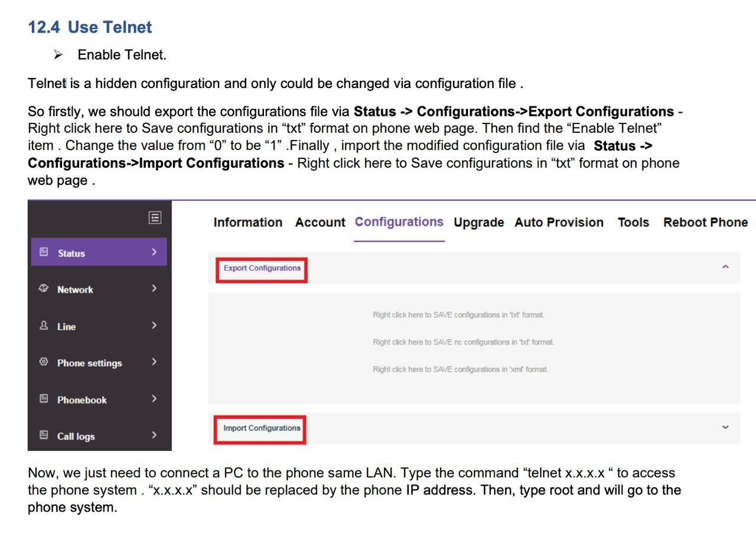This screenshot has height=553, width=756.
Task: Select the Phonebook icon
Action: pyautogui.click(x=43, y=399)
